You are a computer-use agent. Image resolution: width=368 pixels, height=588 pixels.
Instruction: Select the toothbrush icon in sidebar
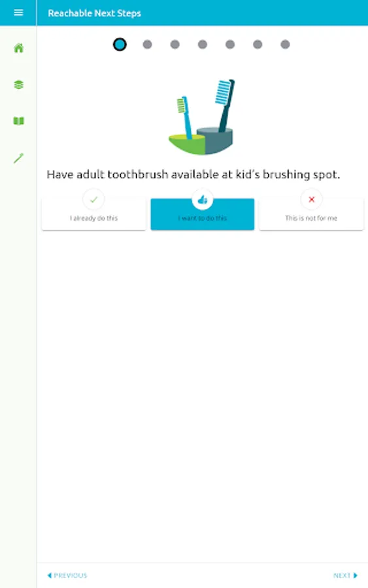coord(18,158)
